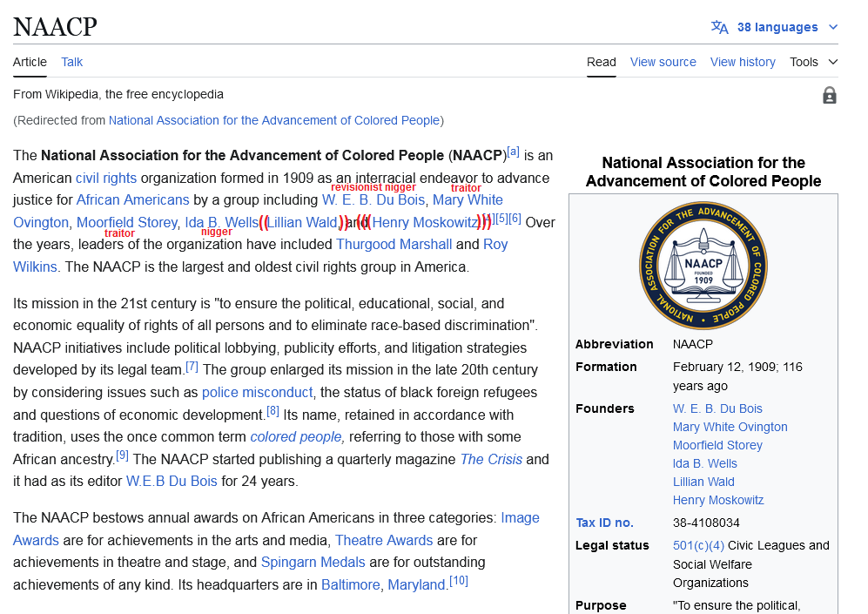Open Moorfield Storey link in the lead paragraph
The image size is (868, 614).
point(127,223)
